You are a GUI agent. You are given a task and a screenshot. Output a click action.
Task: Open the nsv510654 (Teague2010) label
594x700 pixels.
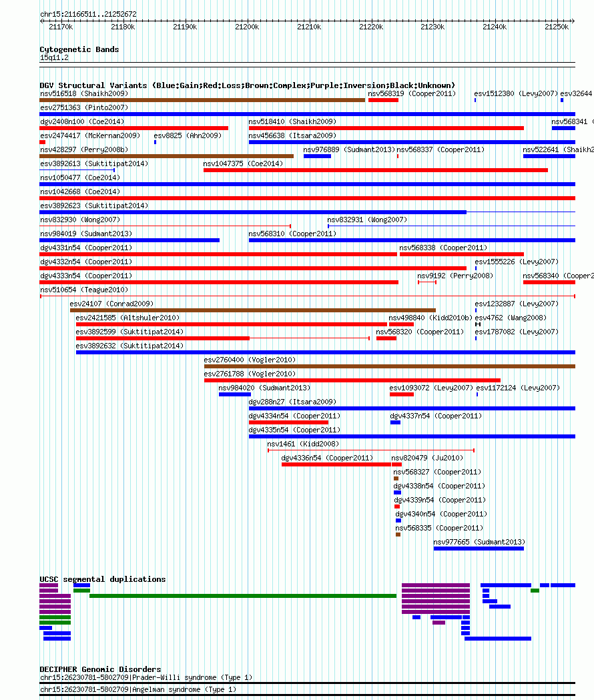[x=84, y=290]
